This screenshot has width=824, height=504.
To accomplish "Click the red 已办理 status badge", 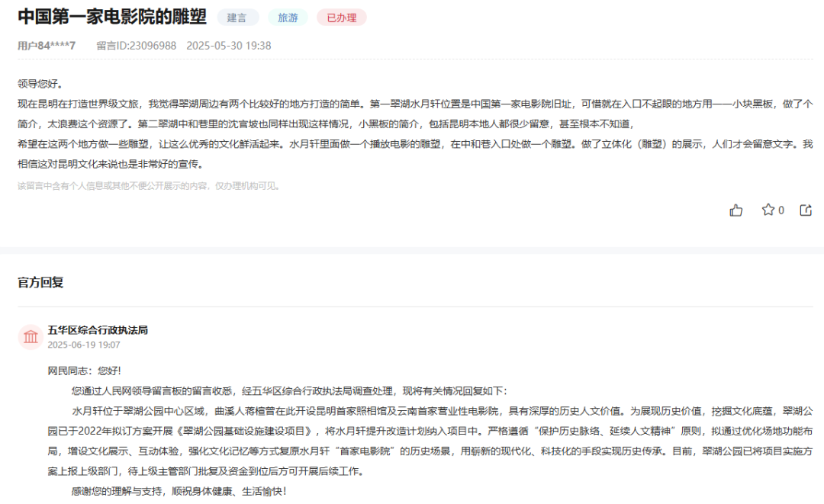I will pos(343,17).
